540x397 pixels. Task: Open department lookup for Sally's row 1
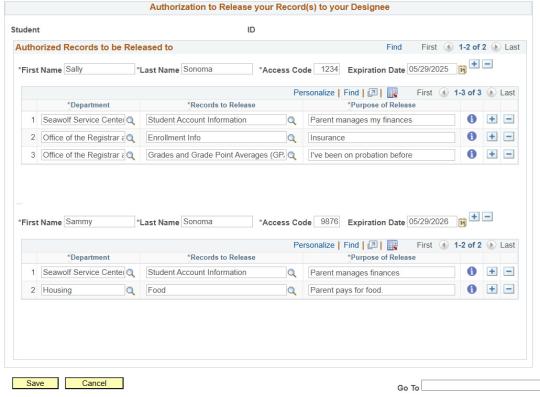click(x=130, y=121)
